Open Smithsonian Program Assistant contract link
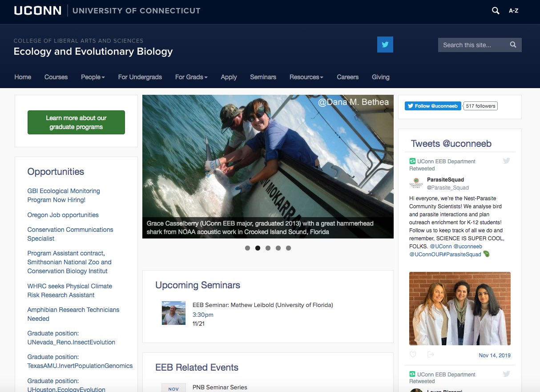Image resolution: width=540 pixels, height=392 pixels. coord(69,262)
